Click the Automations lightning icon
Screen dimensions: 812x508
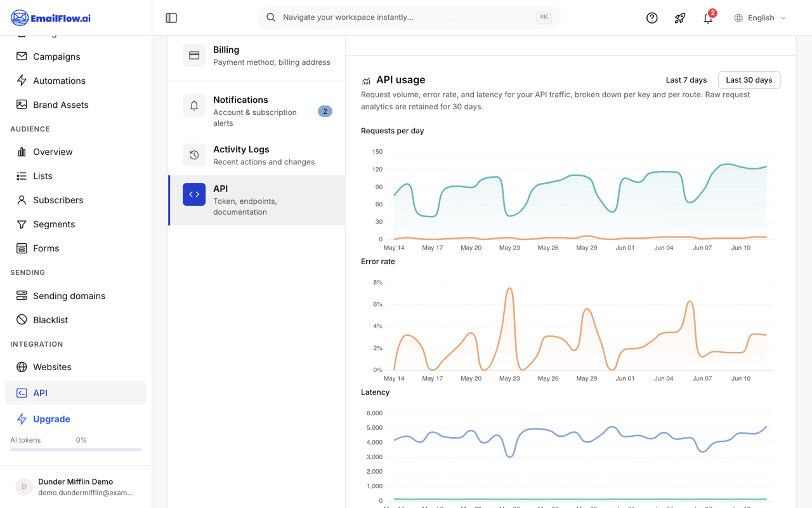22,80
